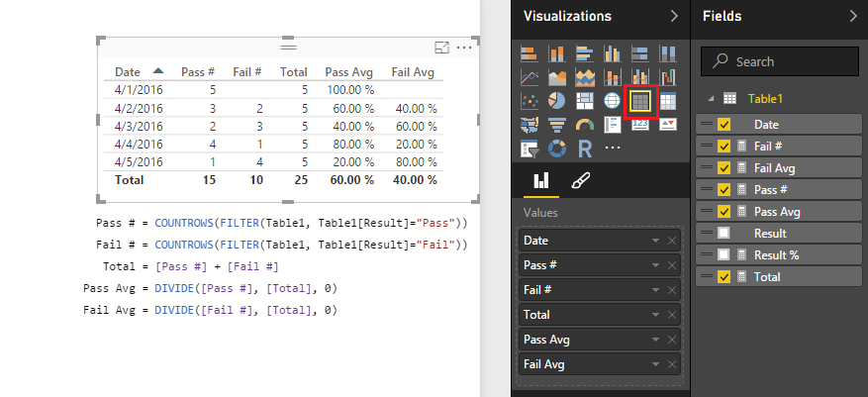Open dropdown arrow for Total value field
This screenshot has width=868, height=397.
coord(656,315)
